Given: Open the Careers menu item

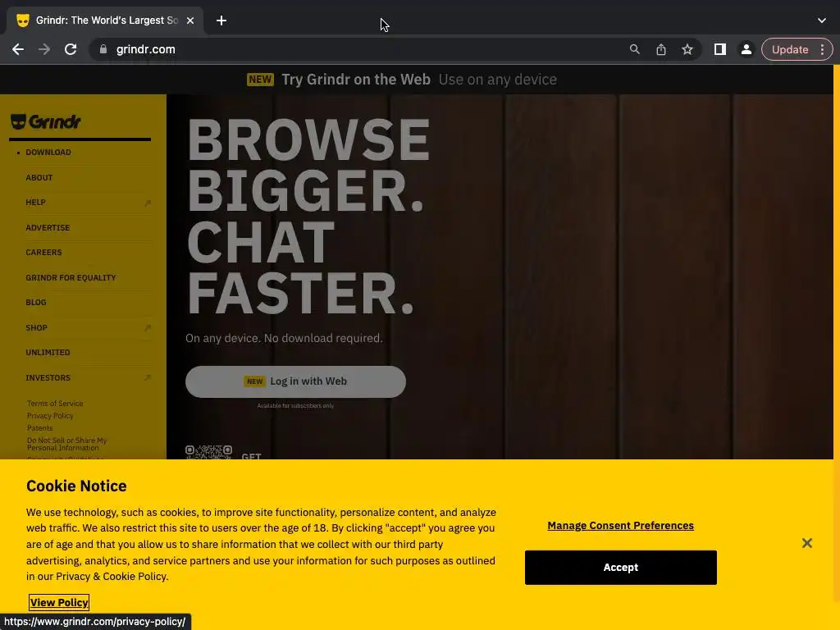Looking at the screenshot, I should coord(43,253).
